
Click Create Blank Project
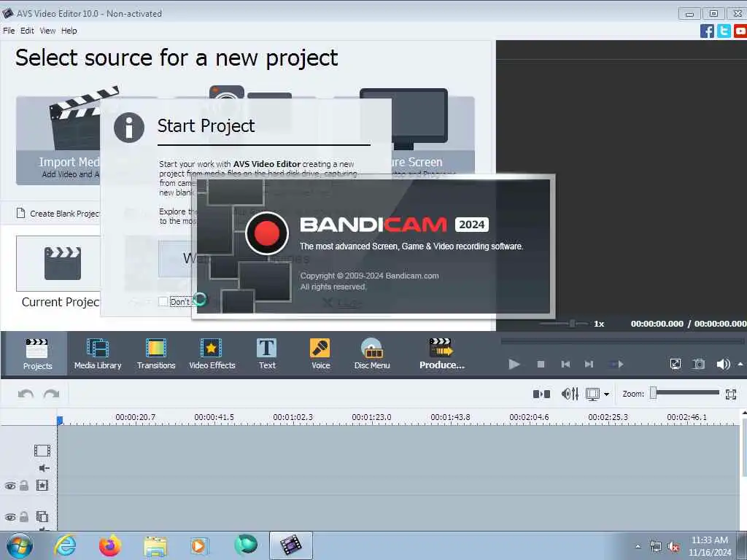59,214
